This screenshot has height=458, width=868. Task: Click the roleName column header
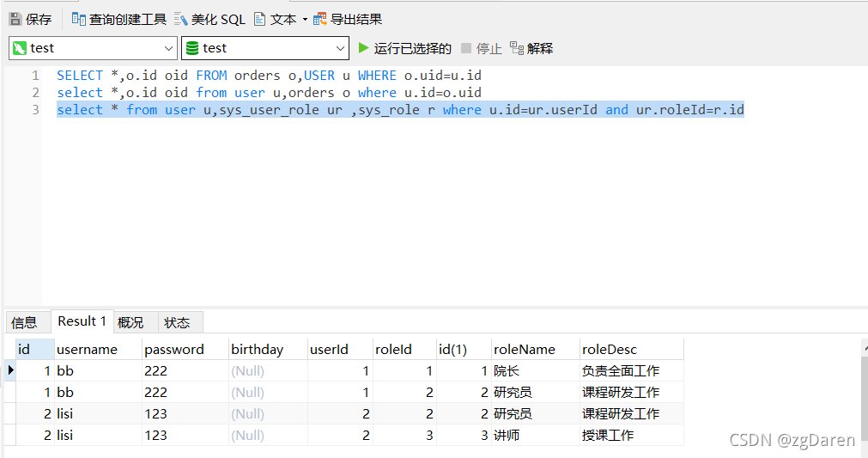tap(535, 350)
